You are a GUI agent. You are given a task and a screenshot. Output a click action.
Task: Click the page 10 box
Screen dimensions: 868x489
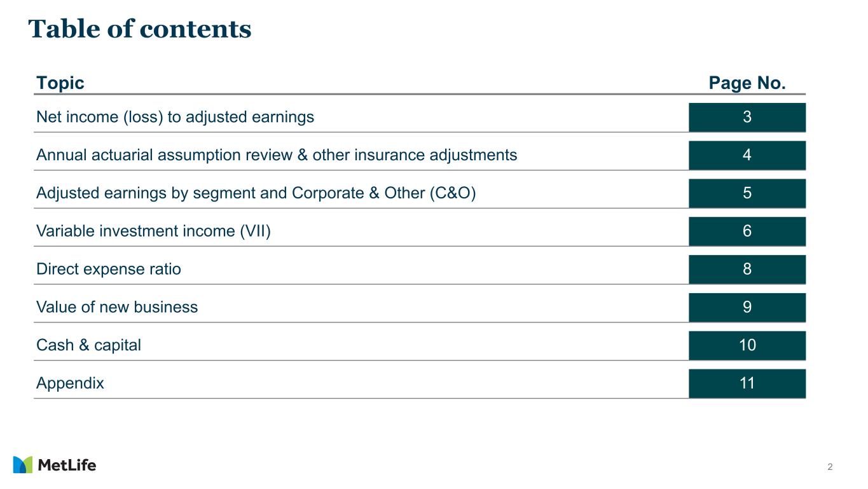click(x=747, y=346)
